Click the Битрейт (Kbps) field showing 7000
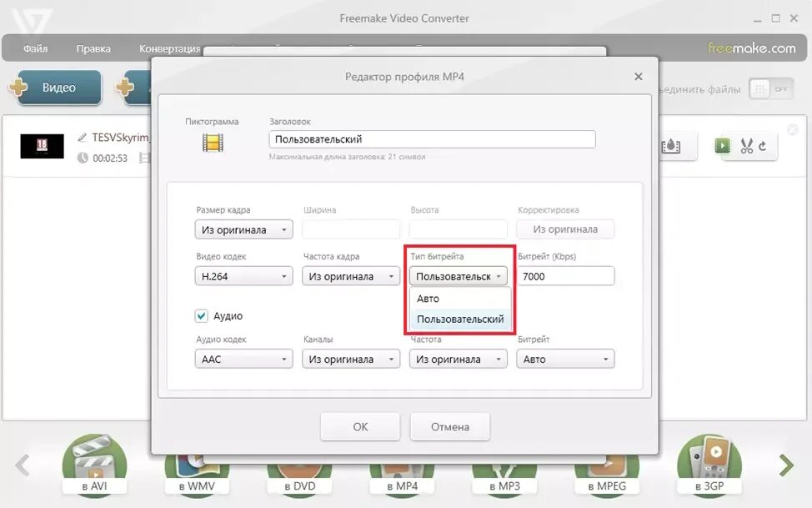Screen dimensions: 812x508 [565, 276]
